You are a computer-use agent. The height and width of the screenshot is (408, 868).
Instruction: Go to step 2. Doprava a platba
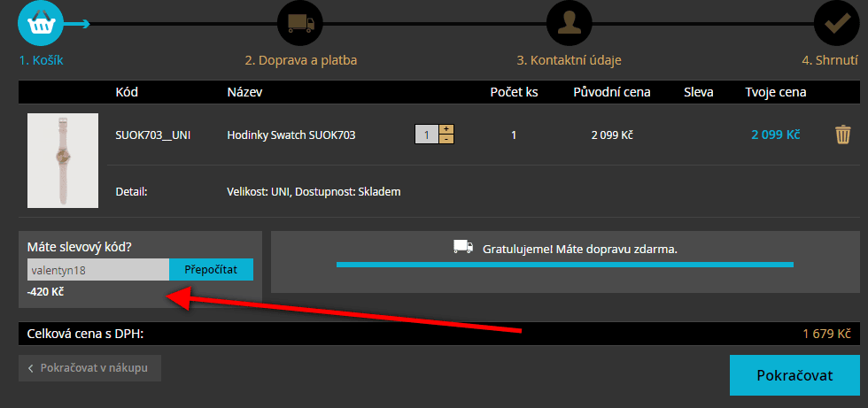tap(300, 60)
